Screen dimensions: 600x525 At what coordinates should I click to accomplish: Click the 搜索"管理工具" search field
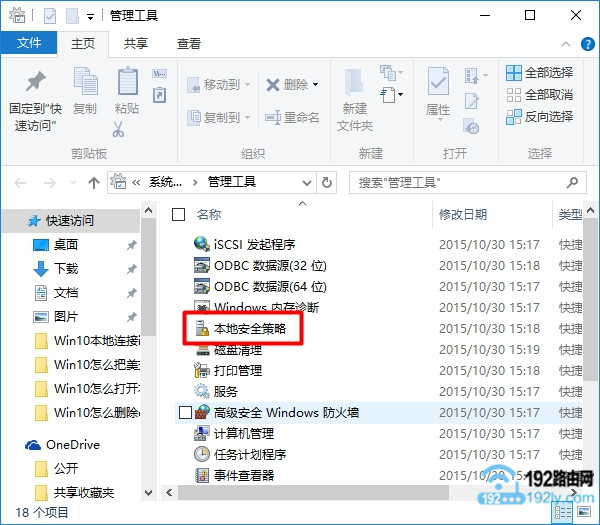click(x=468, y=183)
